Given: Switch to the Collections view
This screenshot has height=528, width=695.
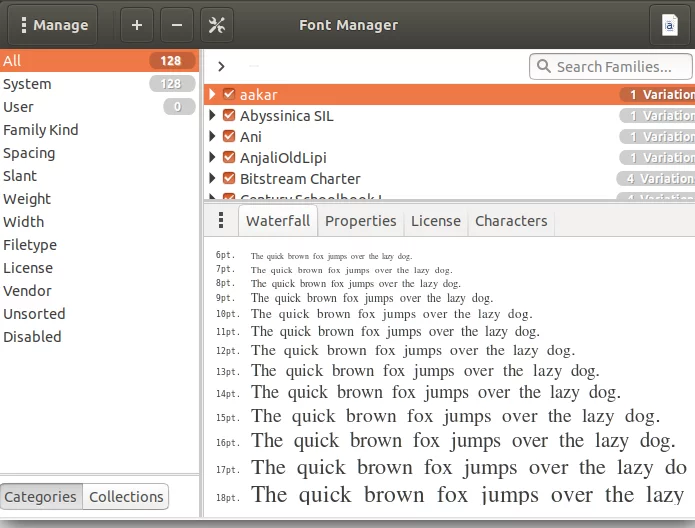Looking at the screenshot, I should tap(126, 497).
